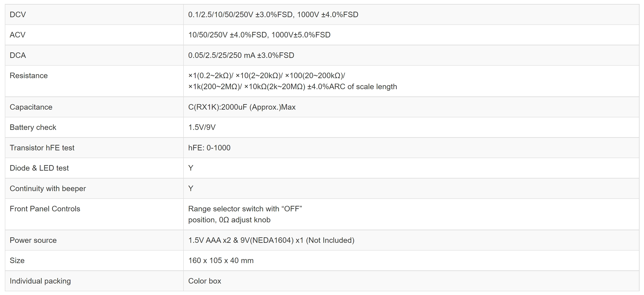Click the DCV row label
This screenshot has width=644, height=295.
[x=18, y=15]
